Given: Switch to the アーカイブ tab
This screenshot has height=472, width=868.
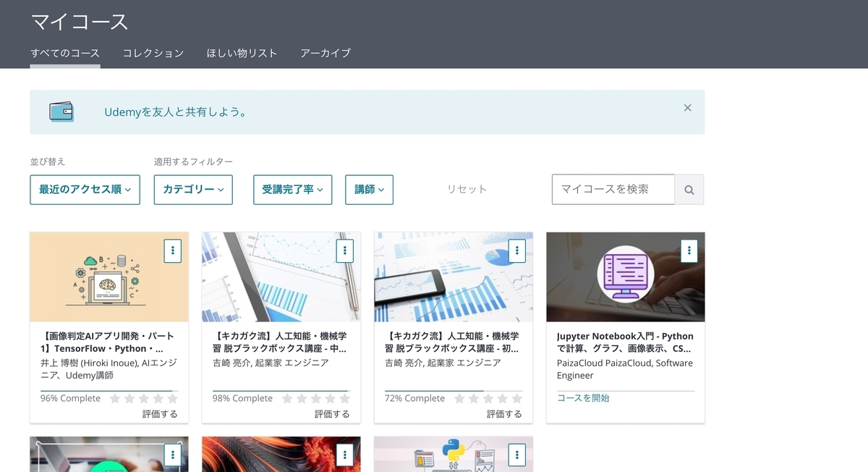Looking at the screenshot, I should tap(325, 53).
